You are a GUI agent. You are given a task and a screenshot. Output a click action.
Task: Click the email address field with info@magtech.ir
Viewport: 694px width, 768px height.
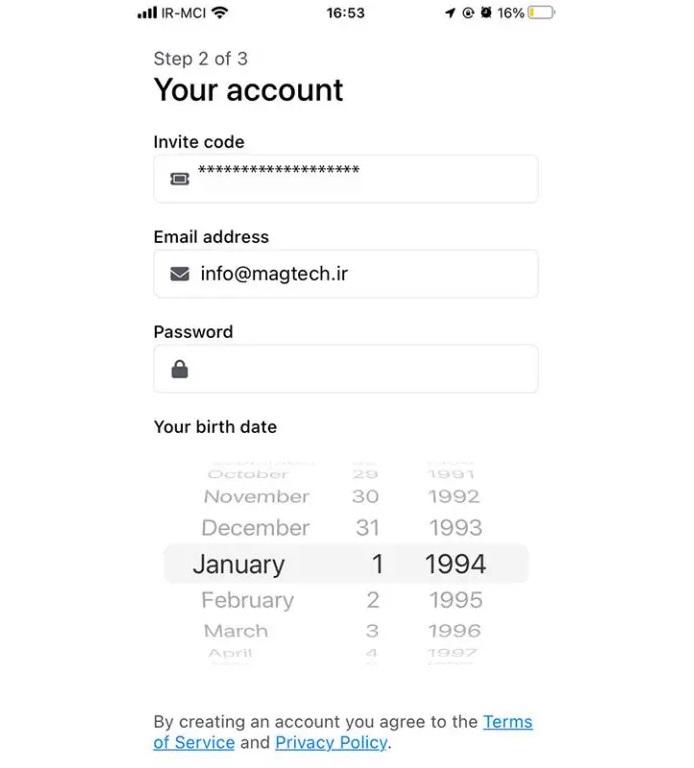[360, 274]
